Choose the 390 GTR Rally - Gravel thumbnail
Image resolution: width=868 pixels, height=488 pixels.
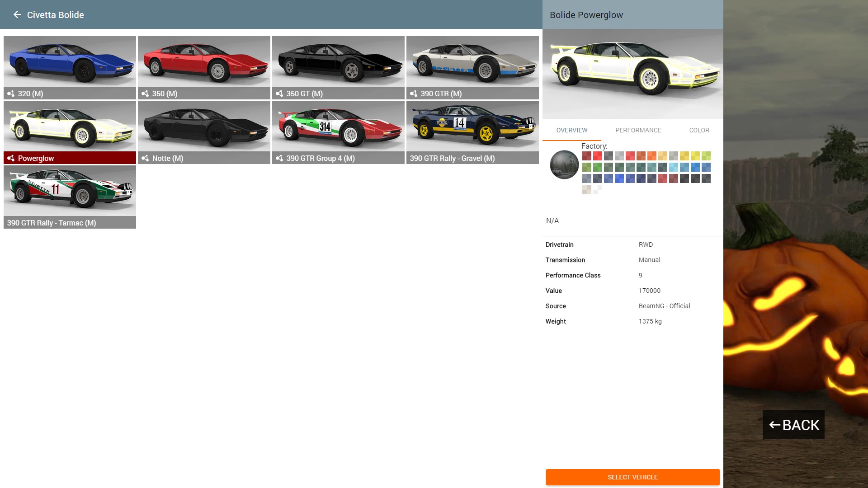pos(472,127)
